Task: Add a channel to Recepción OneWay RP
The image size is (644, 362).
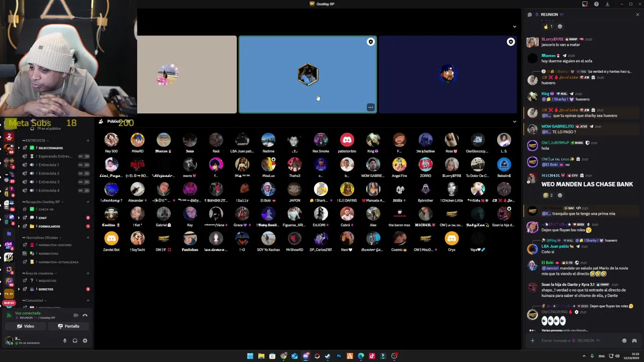Action: coord(88,202)
